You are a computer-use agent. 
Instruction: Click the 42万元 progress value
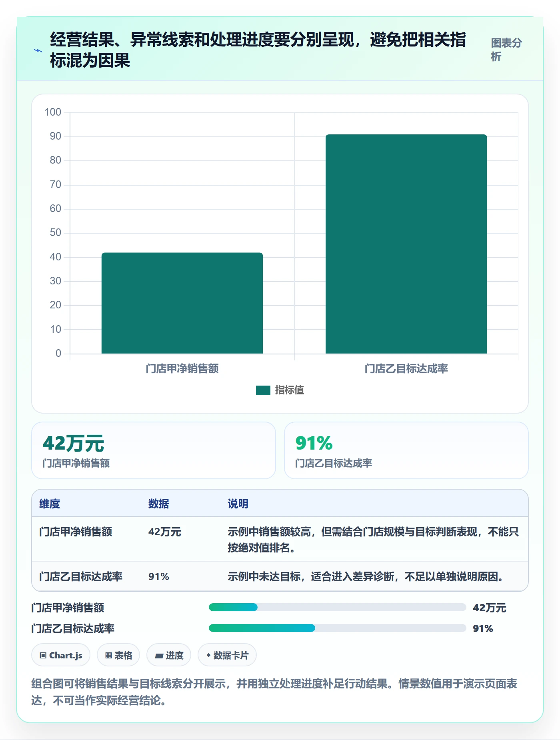(x=490, y=608)
